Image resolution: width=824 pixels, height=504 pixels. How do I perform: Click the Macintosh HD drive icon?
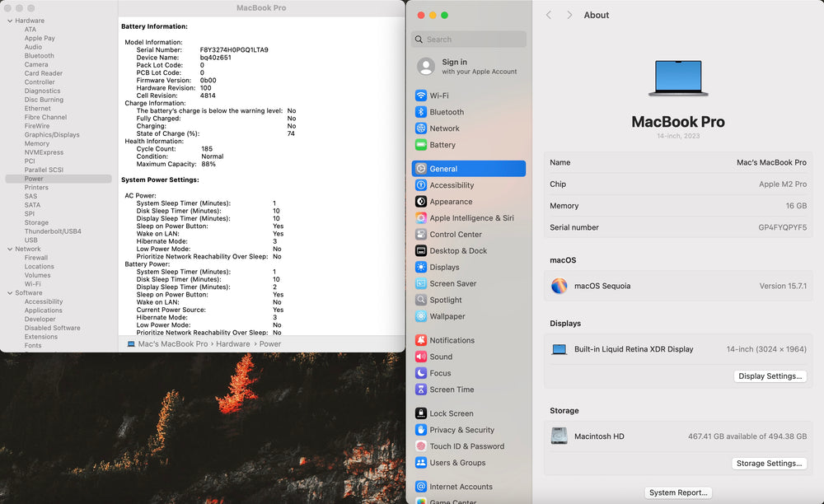point(559,436)
